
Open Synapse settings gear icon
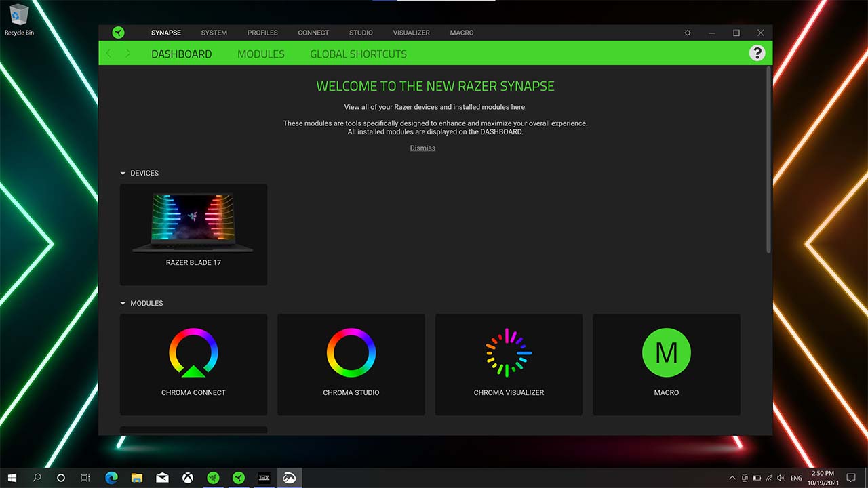point(688,33)
